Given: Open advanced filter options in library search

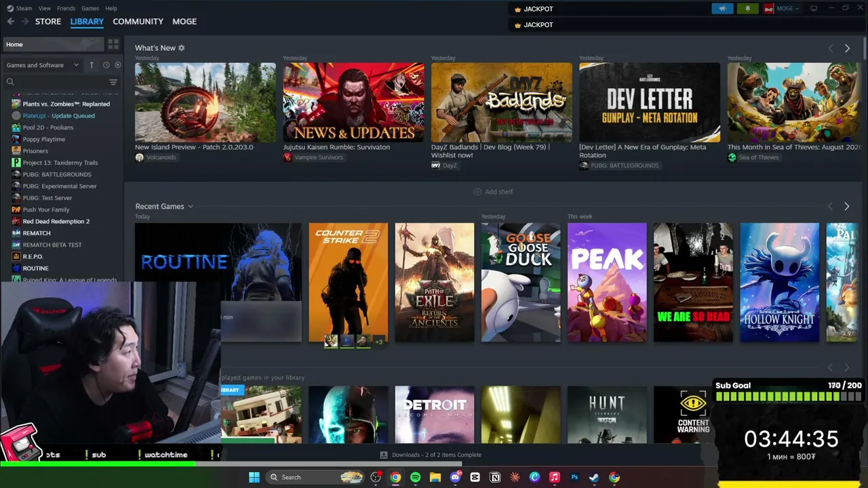Looking at the screenshot, I should click(x=113, y=82).
